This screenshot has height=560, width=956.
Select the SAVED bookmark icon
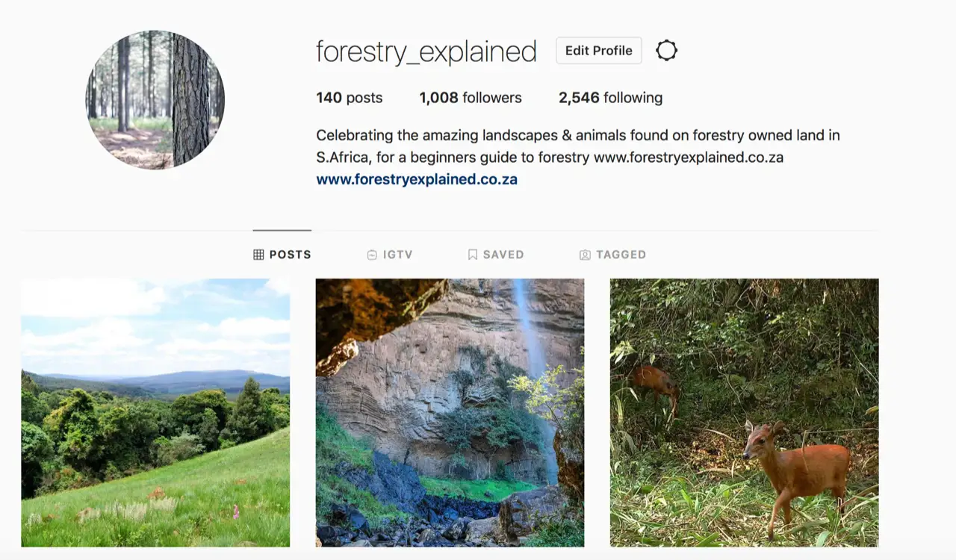472,254
